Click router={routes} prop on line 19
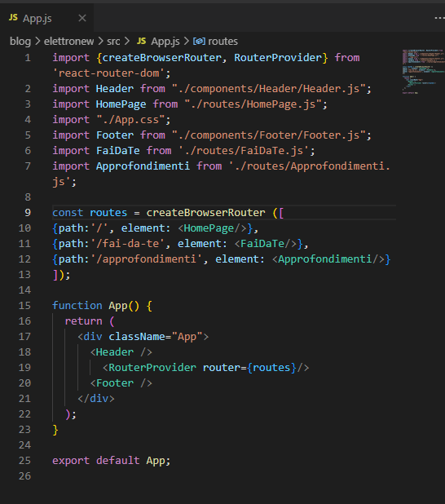Viewport: 445px width, 504px height. [249, 368]
